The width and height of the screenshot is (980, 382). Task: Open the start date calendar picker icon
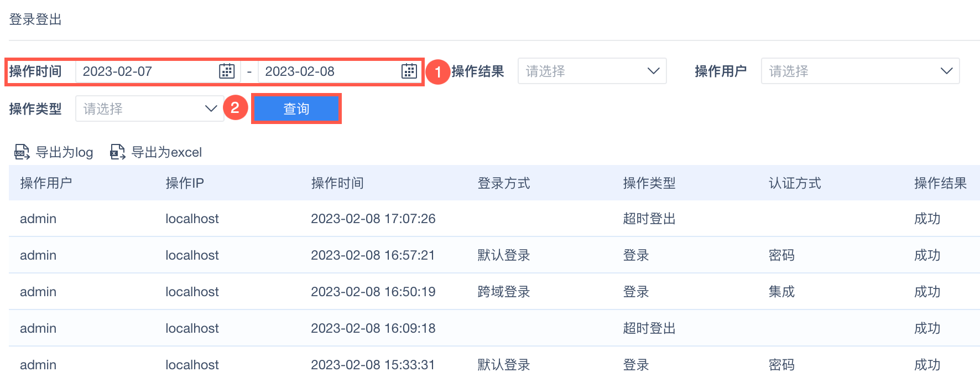click(227, 71)
